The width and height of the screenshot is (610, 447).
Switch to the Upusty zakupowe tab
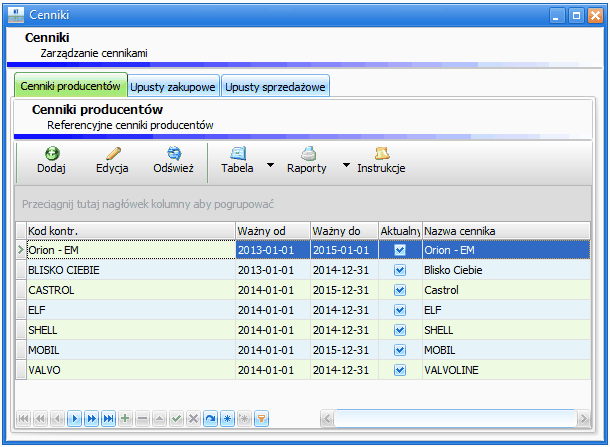point(174,87)
